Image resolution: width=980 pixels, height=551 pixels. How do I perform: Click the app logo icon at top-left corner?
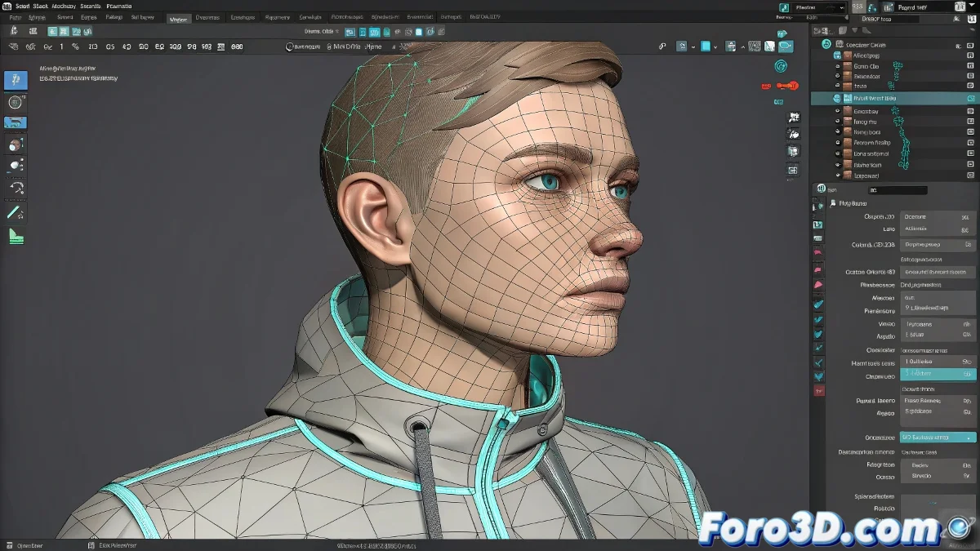point(6,6)
